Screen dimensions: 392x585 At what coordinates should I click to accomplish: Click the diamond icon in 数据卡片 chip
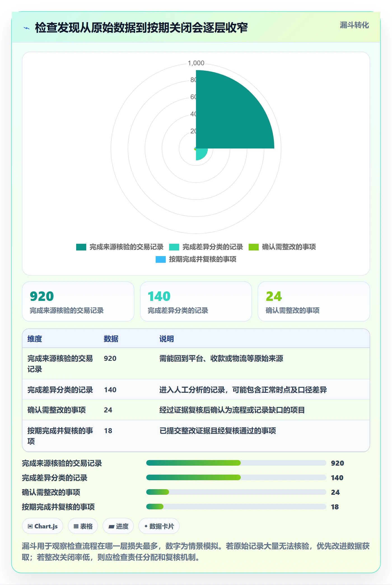146,526
